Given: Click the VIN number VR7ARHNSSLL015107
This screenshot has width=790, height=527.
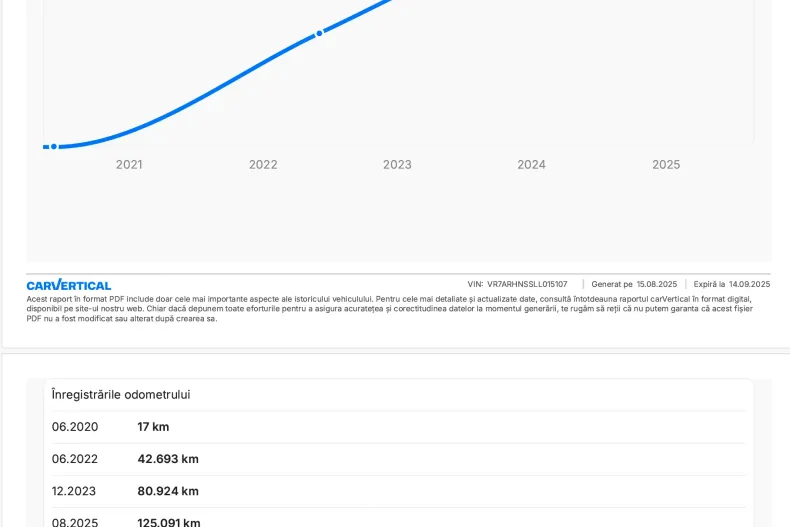Looking at the screenshot, I should [527, 284].
